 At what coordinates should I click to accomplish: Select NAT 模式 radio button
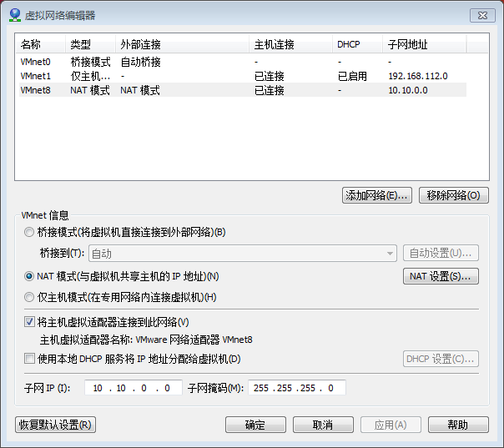click(x=29, y=276)
